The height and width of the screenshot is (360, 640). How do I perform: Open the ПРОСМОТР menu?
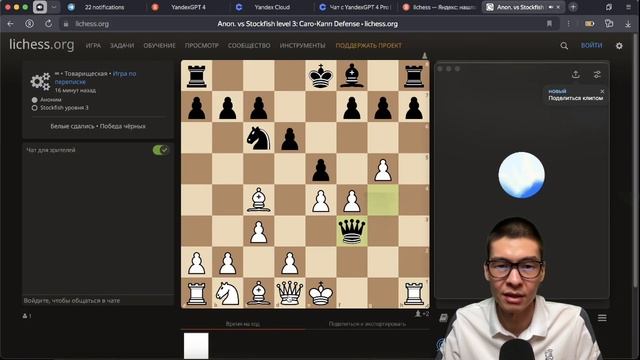coord(202,46)
